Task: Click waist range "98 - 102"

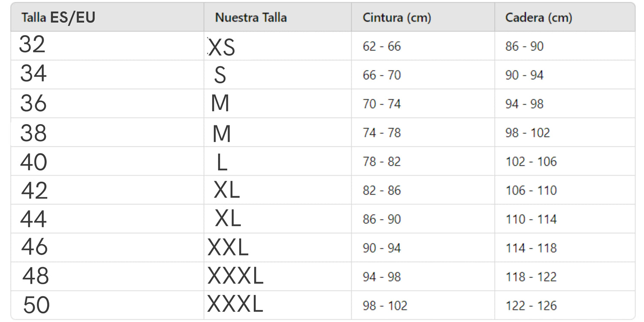Action: click(x=385, y=306)
